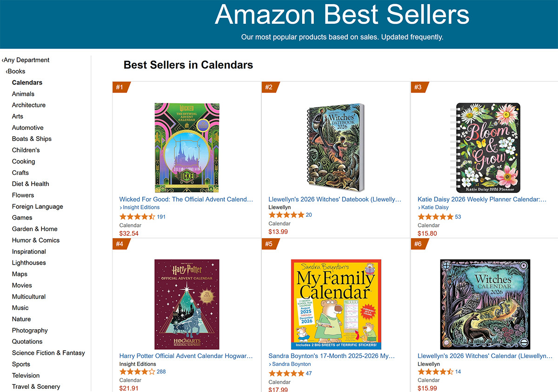Click the My Family Calendar cover image
The height and width of the screenshot is (392, 558).
tap(336, 305)
